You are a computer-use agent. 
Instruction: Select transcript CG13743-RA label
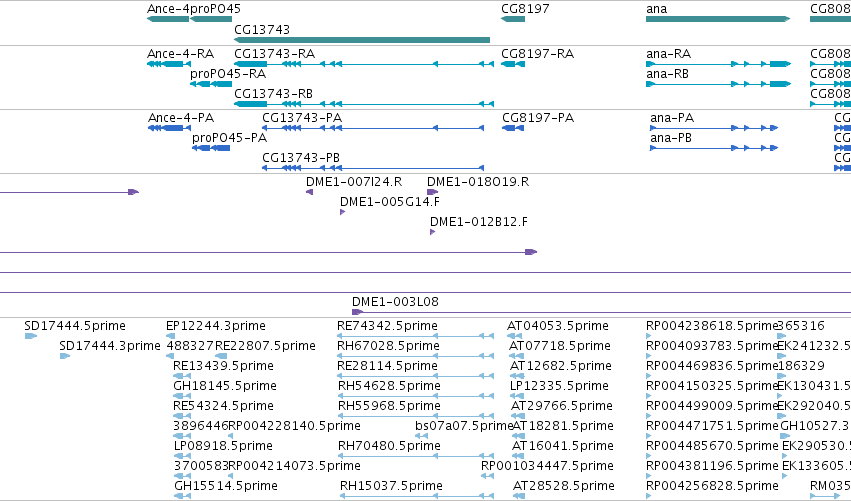tap(274, 54)
